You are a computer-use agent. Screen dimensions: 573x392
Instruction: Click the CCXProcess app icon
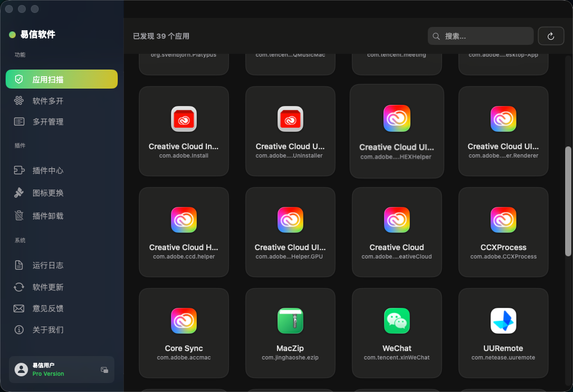click(503, 220)
